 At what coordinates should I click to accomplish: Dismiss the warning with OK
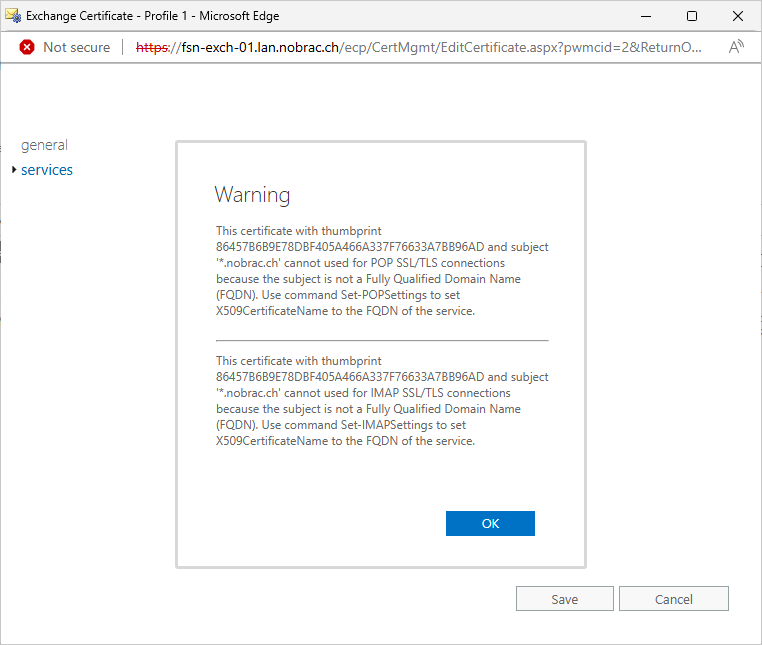(x=490, y=523)
